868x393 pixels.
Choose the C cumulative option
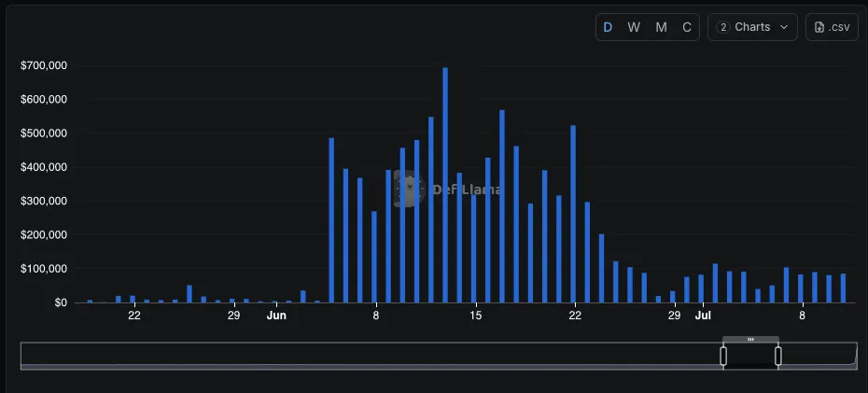point(687,27)
